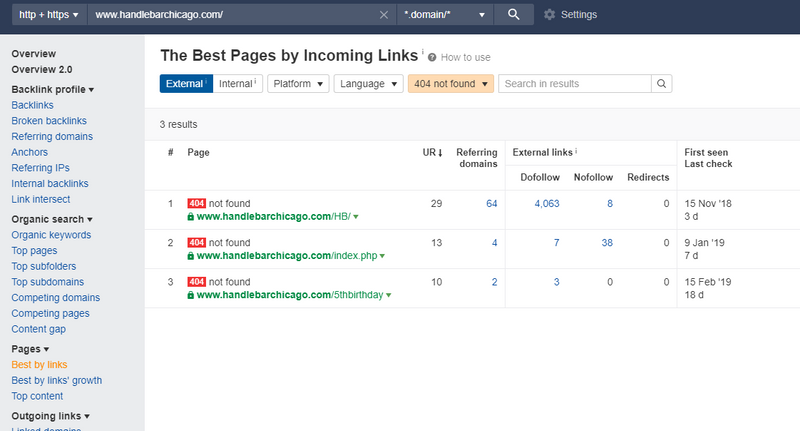Open Content gap report
Screen dimensions: 800x431
[x=39, y=329]
